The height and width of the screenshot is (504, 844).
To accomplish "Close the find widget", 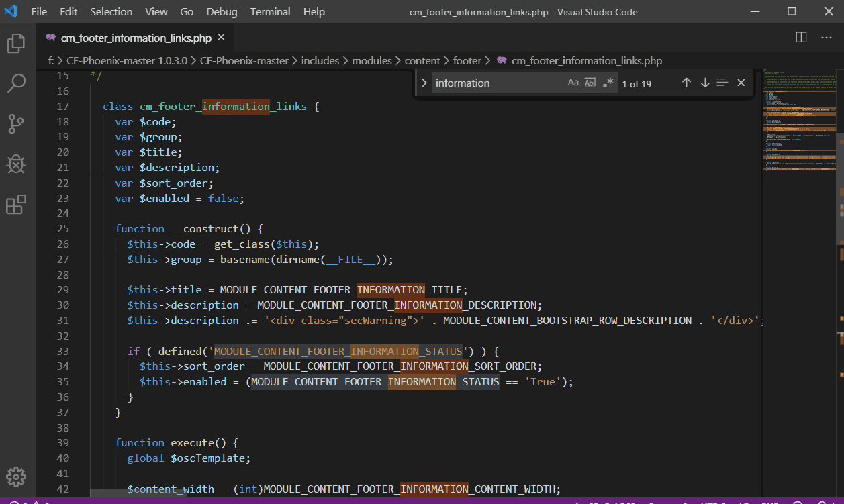I will [741, 83].
